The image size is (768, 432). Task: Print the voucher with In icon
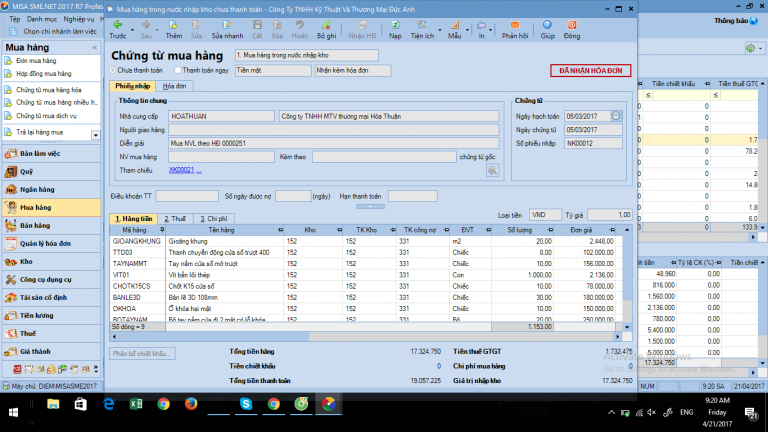[481, 29]
